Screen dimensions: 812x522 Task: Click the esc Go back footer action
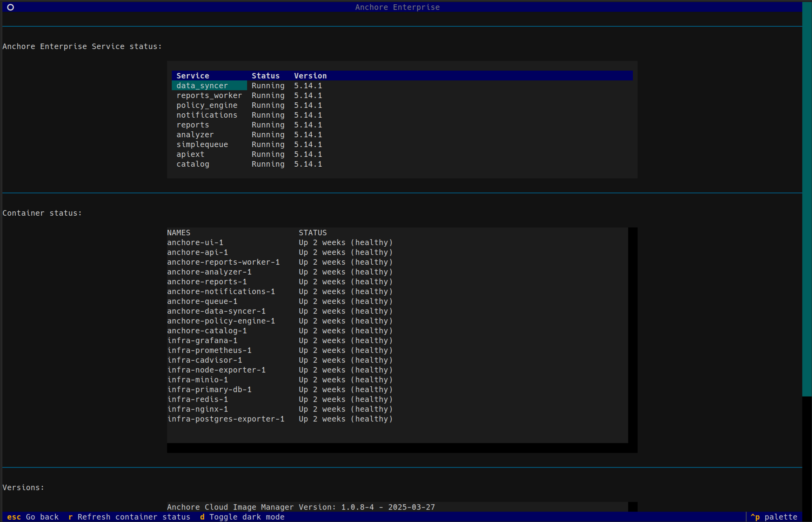pos(33,517)
